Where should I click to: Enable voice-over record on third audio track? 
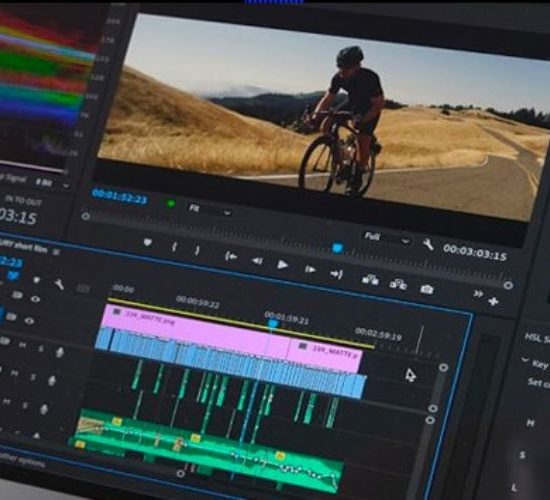[x=44, y=409]
